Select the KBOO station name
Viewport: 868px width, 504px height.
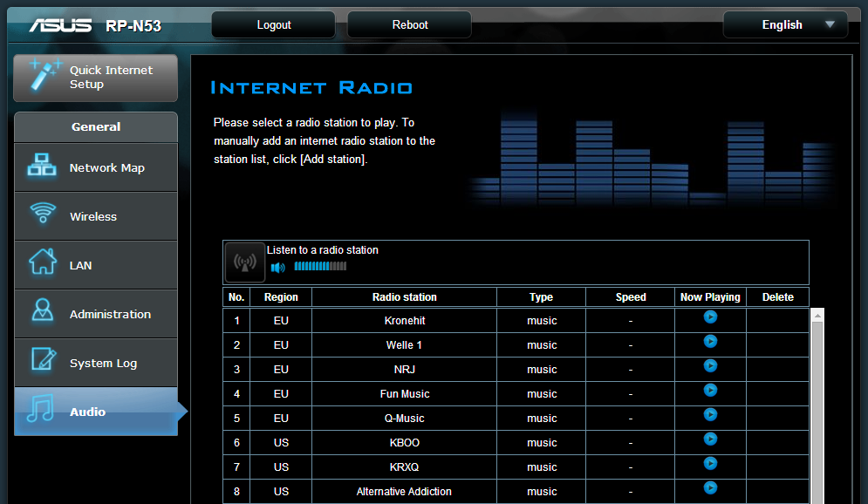[x=404, y=443]
